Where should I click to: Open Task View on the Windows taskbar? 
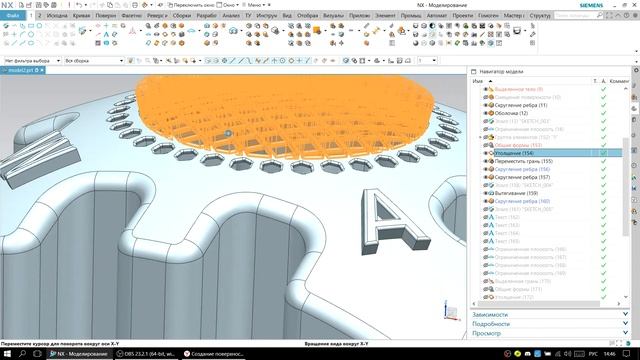coord(37,353)
